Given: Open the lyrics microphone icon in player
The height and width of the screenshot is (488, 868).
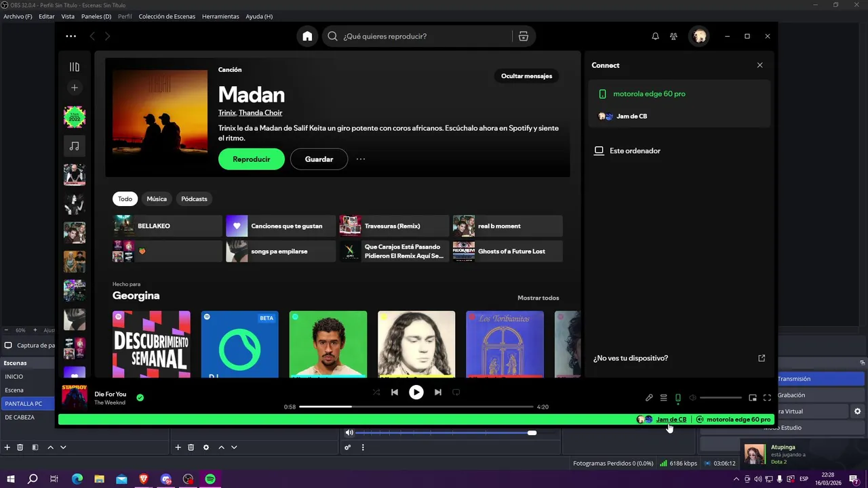Looking at the screenshot, I should [649, 398].
